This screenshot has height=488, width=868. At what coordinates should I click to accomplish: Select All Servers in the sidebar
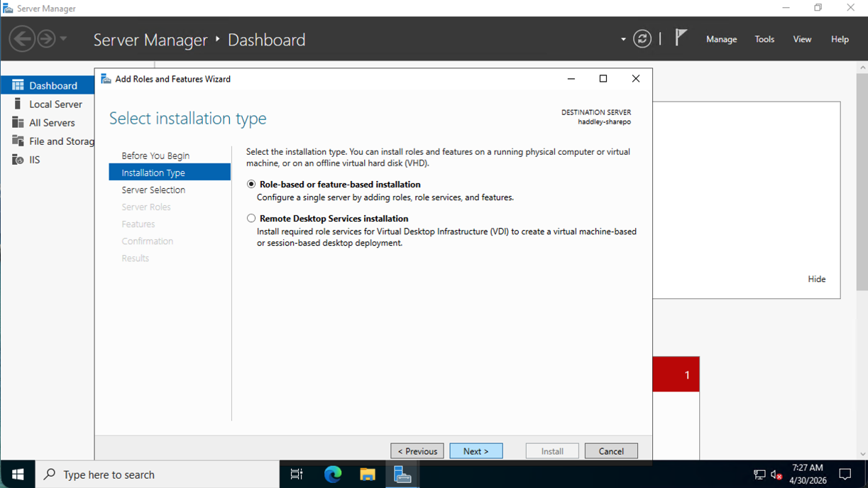click(x=48, y=122)
